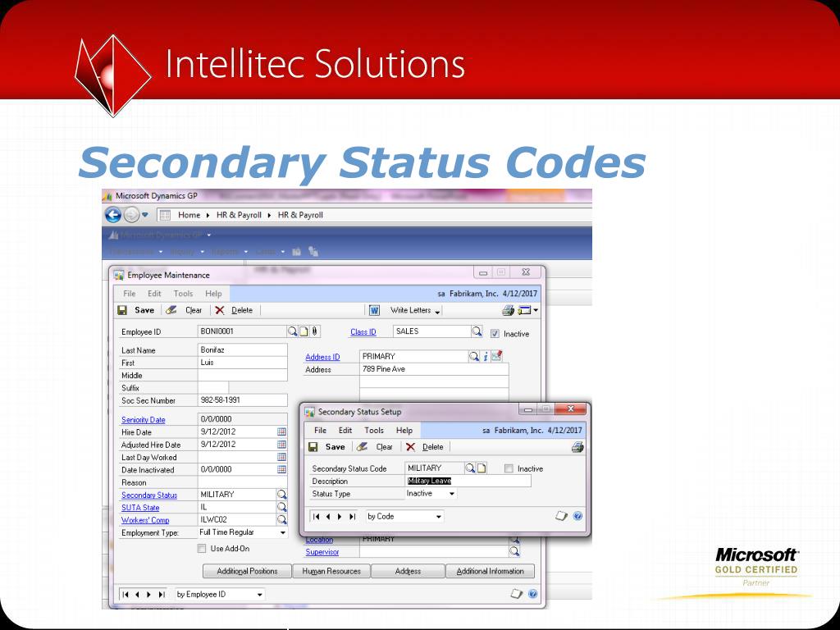Screen dimensions: 840x630
Task: Click the Seniority Date link
Action: (143, 420)
